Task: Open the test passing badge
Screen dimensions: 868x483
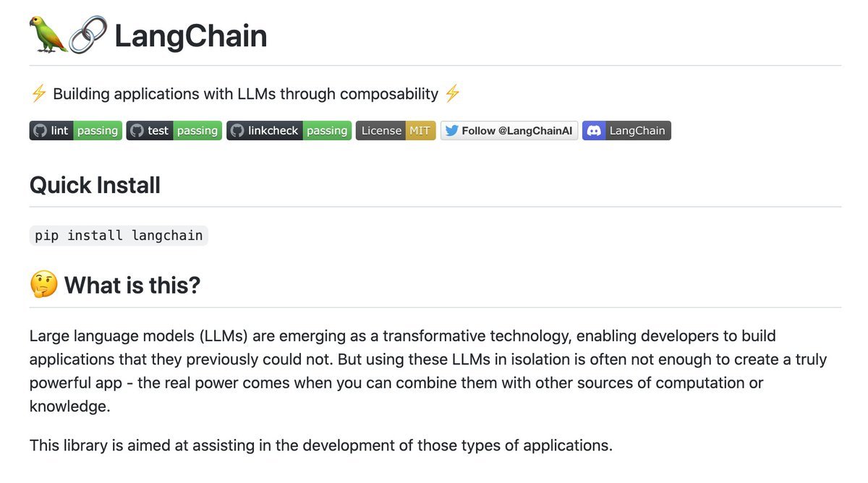Action: [x=174, y=131]
